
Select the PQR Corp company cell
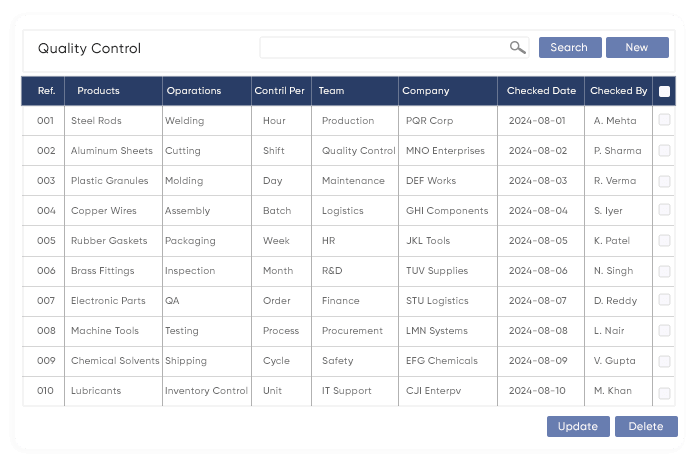[429, 121]
